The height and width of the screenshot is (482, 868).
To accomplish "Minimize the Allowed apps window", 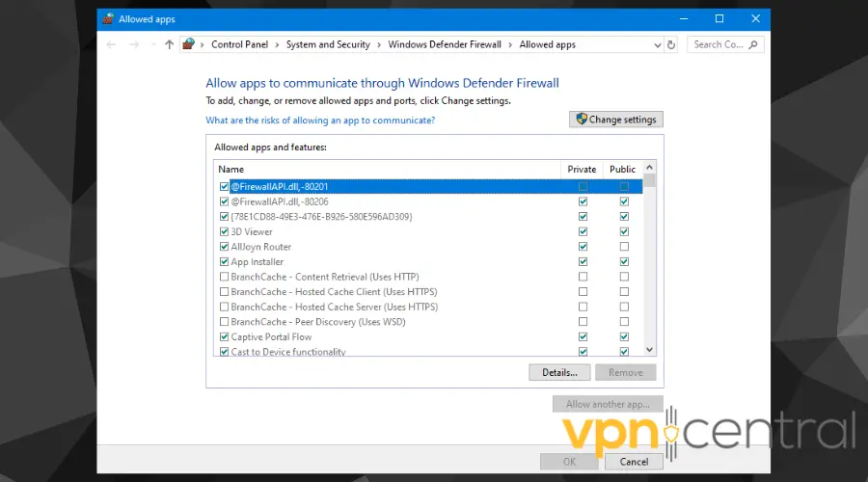I will [684, 19].
